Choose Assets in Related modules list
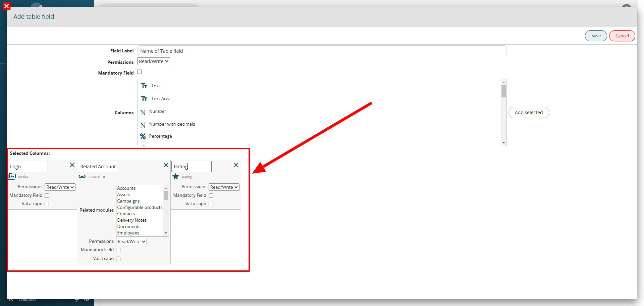 click(x=140, y=194)
